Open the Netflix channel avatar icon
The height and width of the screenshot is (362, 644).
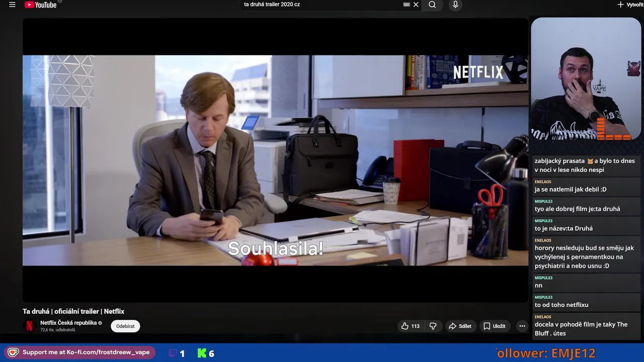tap(29, 326)
